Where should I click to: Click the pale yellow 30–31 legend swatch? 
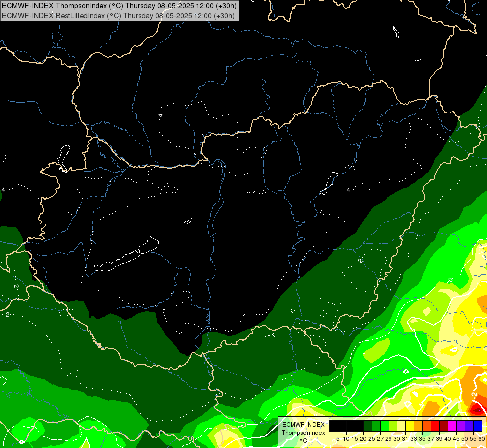point(401,426)
